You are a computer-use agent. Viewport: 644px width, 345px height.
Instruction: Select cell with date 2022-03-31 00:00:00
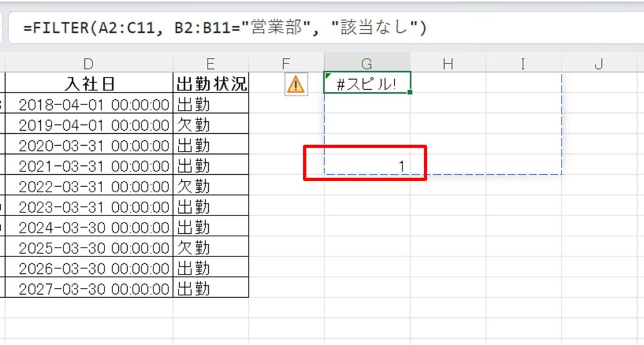[x=89, y=185]
